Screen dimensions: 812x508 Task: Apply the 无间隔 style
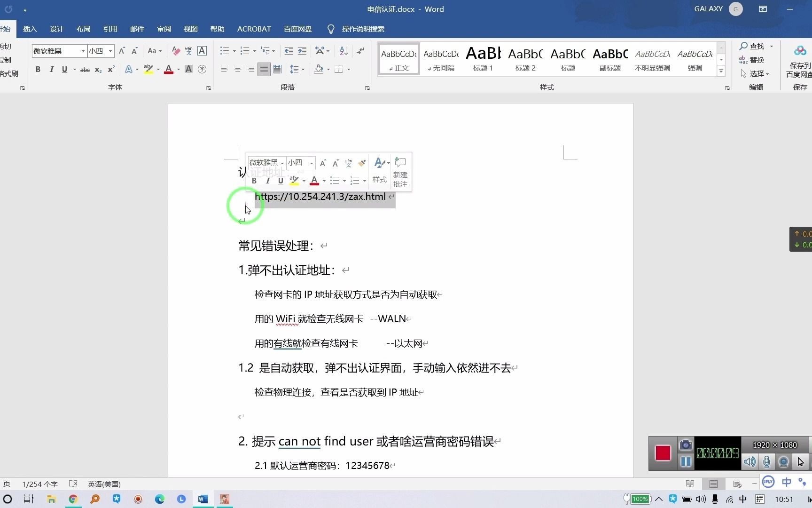[441, 59]
